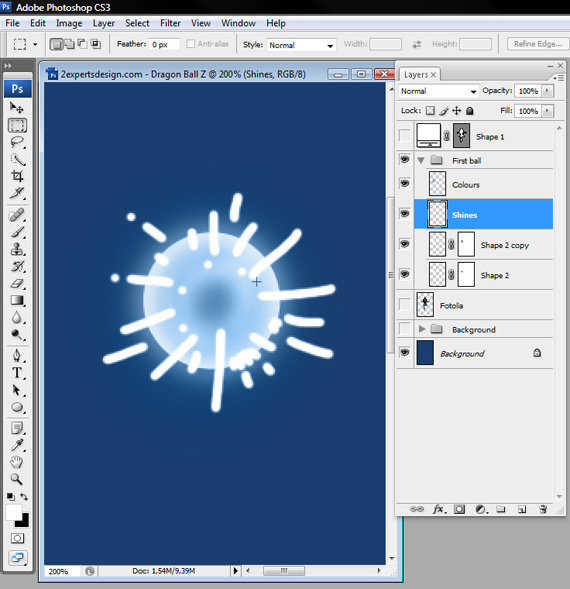Expand the Background group

tap(422, 329)
